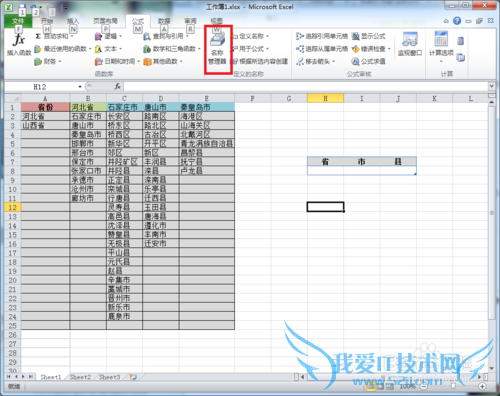Switch to the 插入 Insert tab
Viewport: 500px width, 396px height.
[73, 21]
